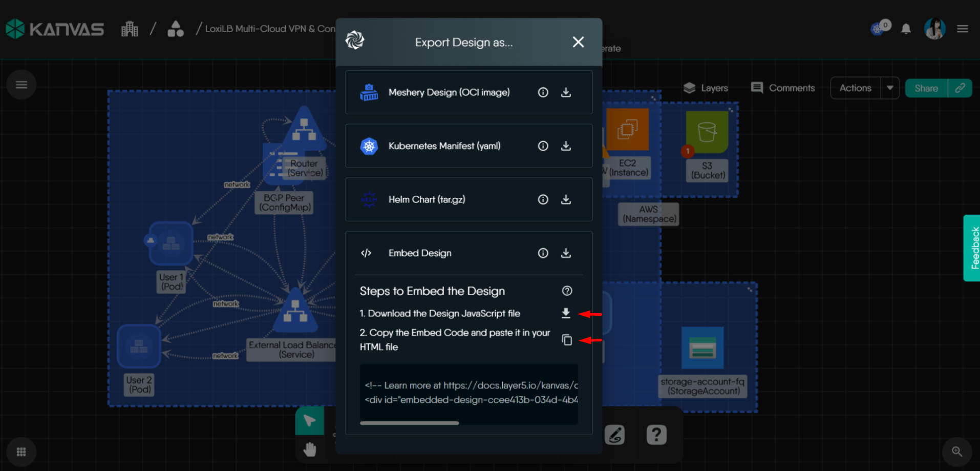Open the notifications bell

click(x=906, y=29)
